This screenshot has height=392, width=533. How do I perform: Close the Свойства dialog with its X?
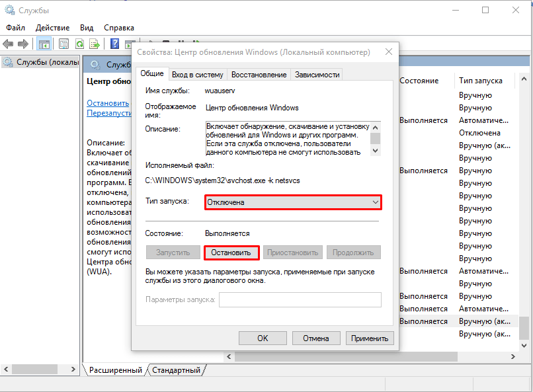[x=389, y=52]
